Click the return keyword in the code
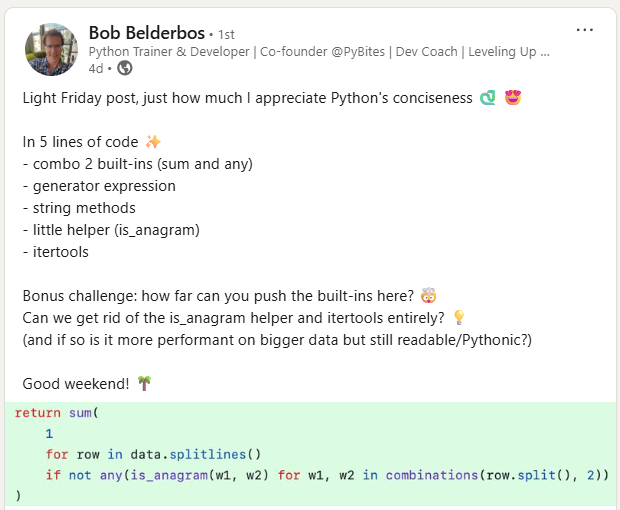 click(38, 411)
